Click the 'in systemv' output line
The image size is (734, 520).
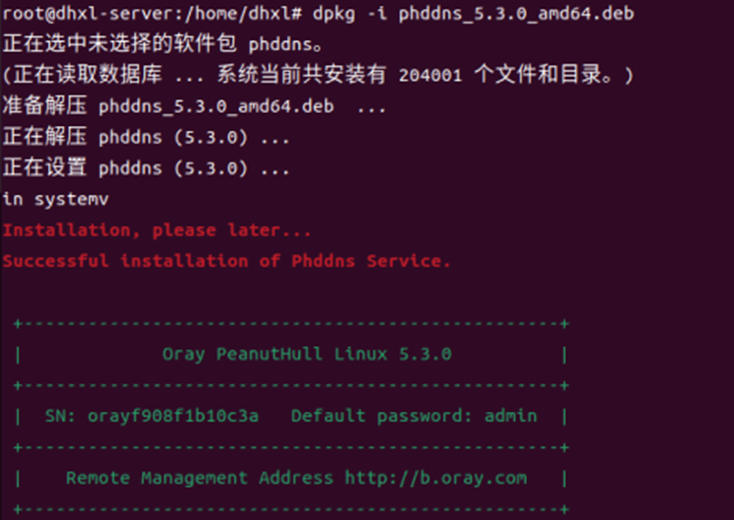click(x=55, y=199)
